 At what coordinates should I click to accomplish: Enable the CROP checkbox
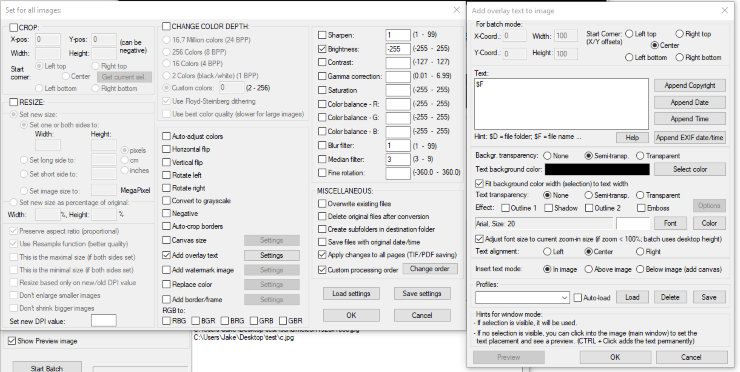click(14, 28)
